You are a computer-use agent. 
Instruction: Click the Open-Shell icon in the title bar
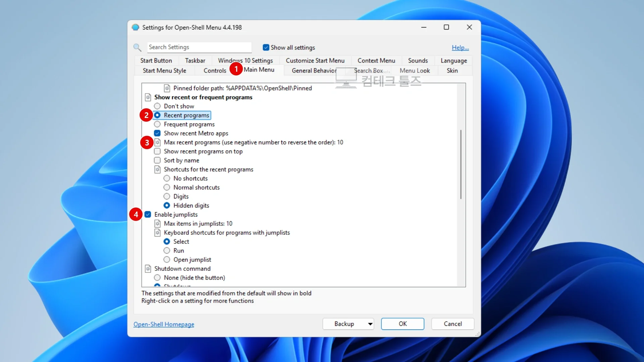136,27
